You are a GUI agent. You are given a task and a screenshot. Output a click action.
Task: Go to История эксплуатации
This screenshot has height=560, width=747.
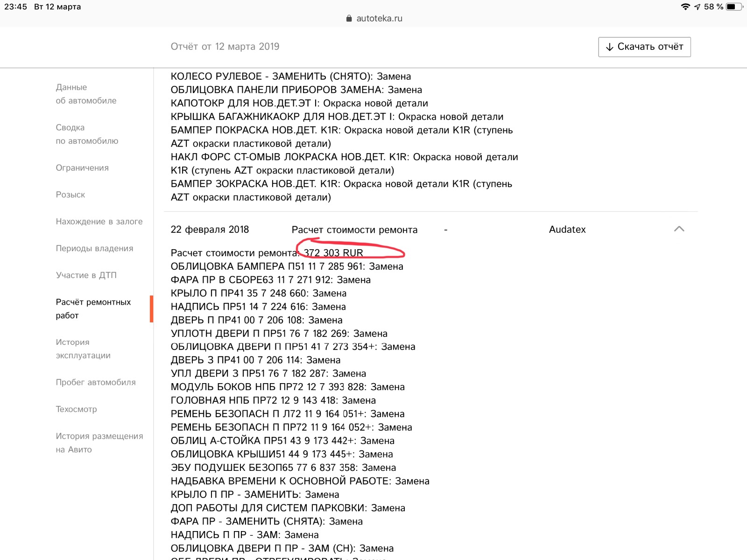pyautogui.click(x=83, y=349)
